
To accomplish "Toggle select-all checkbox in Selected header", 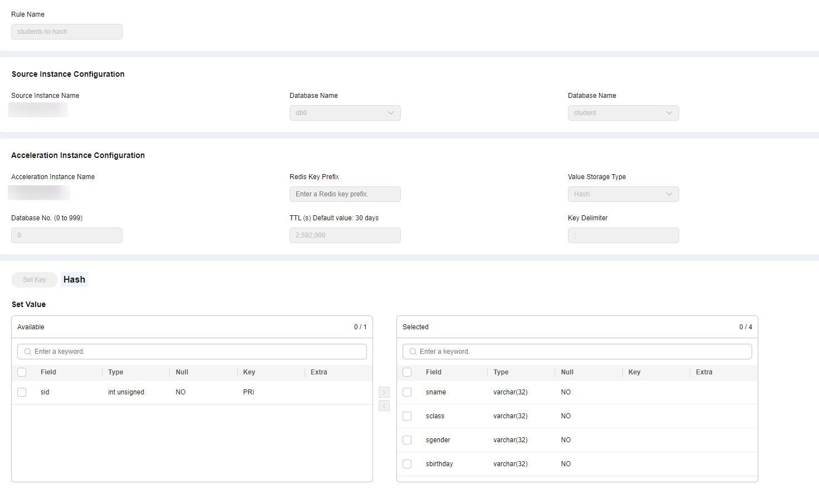I will [x=407, y=372].
